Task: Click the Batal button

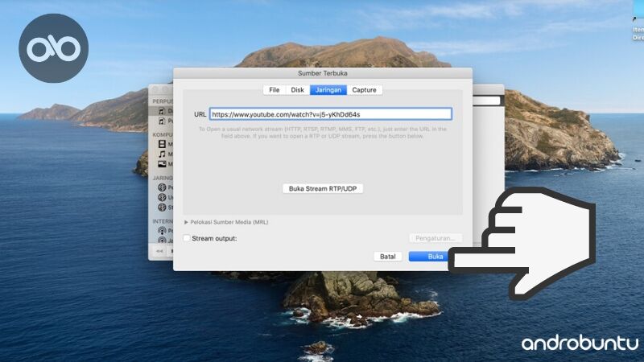Action: (388, 257)
